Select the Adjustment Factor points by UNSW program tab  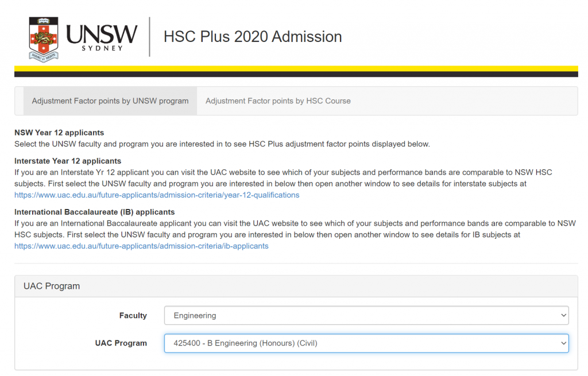(110, 101)
